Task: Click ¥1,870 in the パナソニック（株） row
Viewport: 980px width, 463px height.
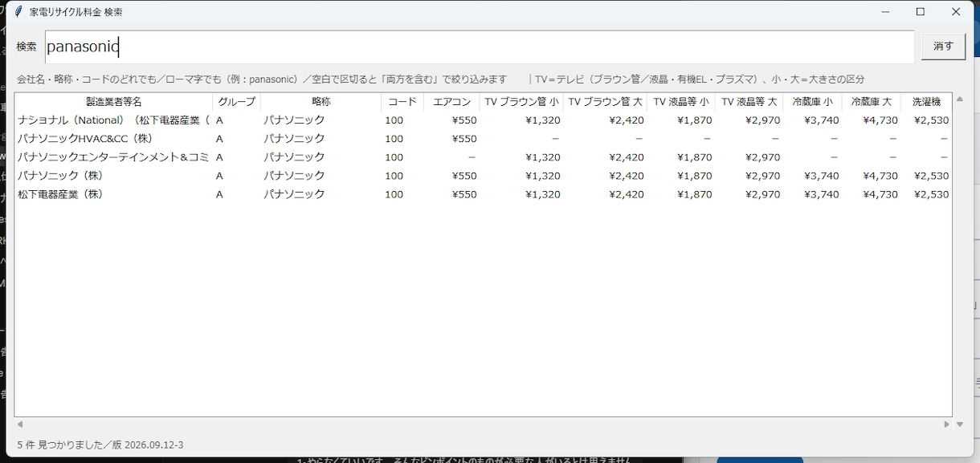Action: [694, 176]
